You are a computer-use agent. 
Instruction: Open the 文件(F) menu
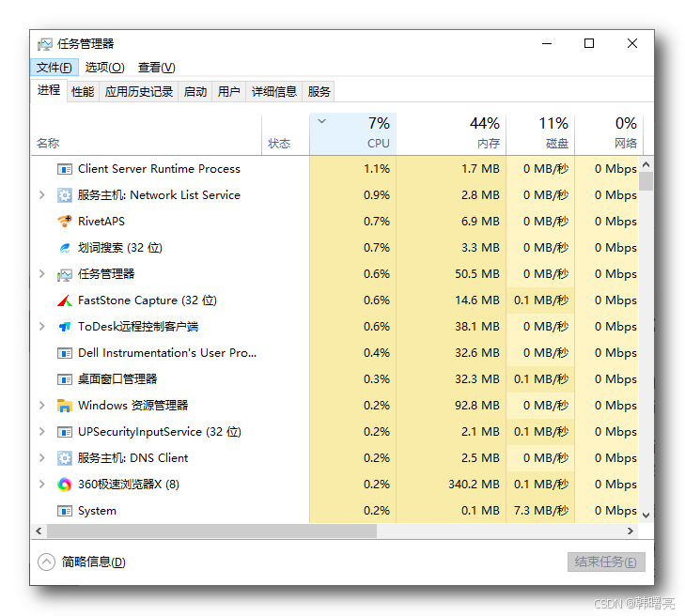(x=54, y=68)
